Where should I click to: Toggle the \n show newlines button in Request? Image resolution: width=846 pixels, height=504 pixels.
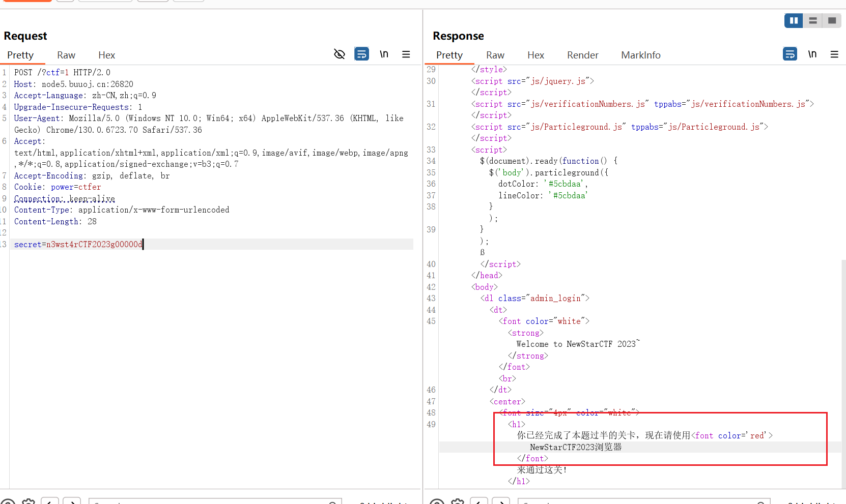[384, 54]
